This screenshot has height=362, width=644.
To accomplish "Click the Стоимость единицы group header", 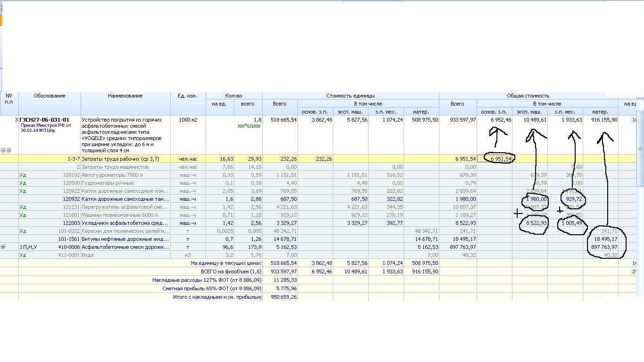I will point(350,96).
